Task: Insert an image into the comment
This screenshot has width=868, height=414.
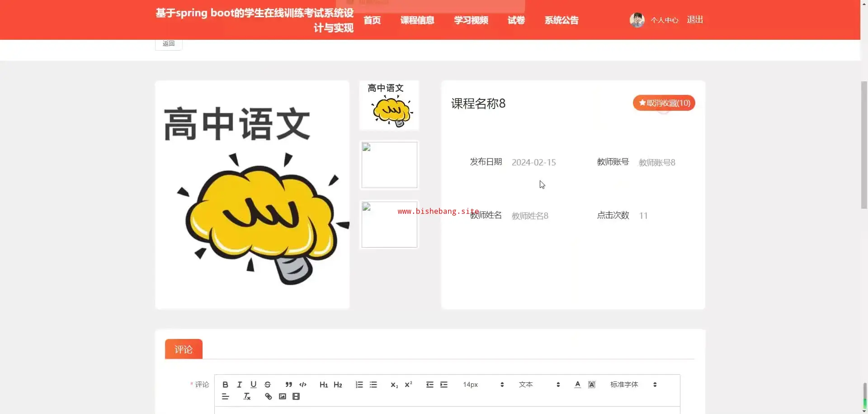Action: [x=283, y=396]
